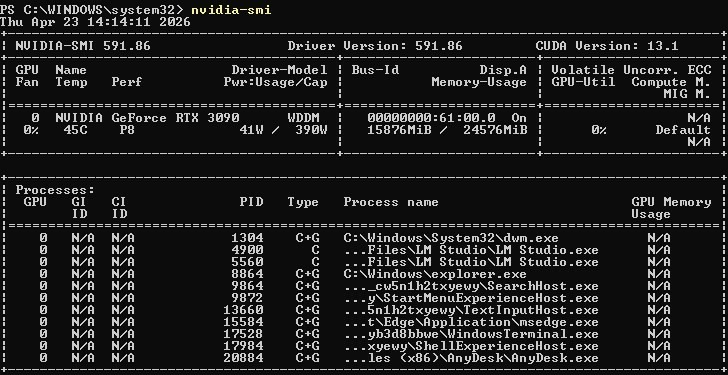Click the Default compute mode value

coord(683,130)
